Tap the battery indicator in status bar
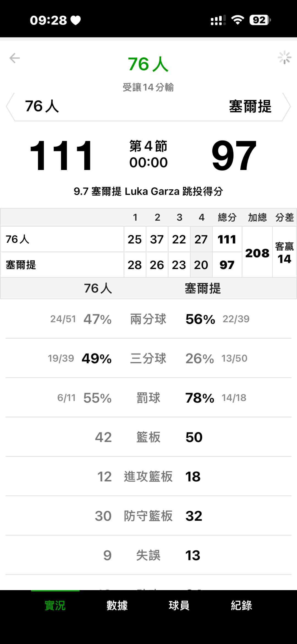 260,20
